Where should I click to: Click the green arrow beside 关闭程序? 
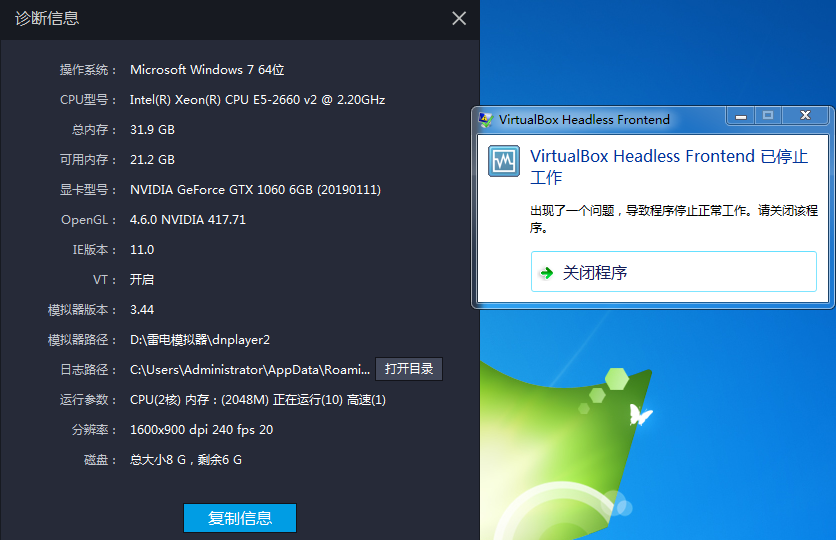click(x=546, y=273)
